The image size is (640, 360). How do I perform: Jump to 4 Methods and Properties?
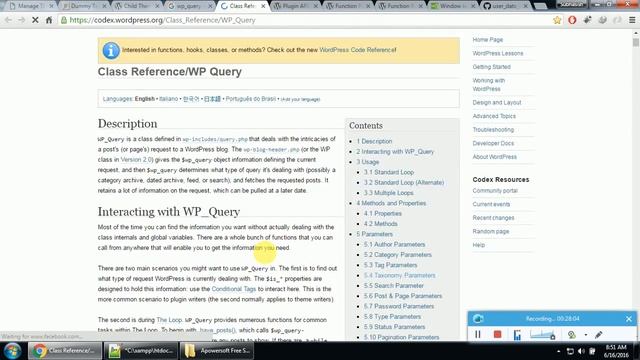click(391, 203)
